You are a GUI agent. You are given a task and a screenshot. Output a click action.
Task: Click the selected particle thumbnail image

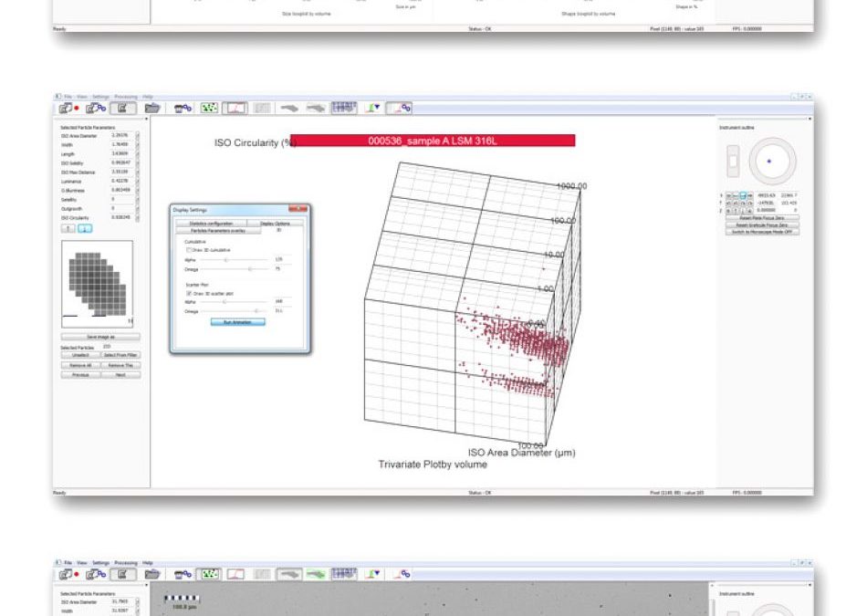pyautogui.click(x=98, y=284)
